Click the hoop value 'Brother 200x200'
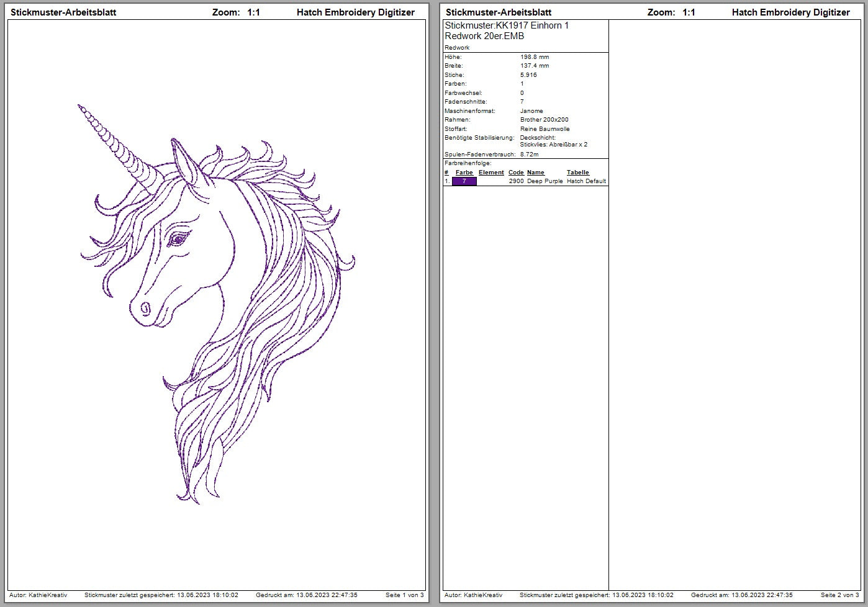This screenshot has height=607, width=868. (x=545, y=120)
